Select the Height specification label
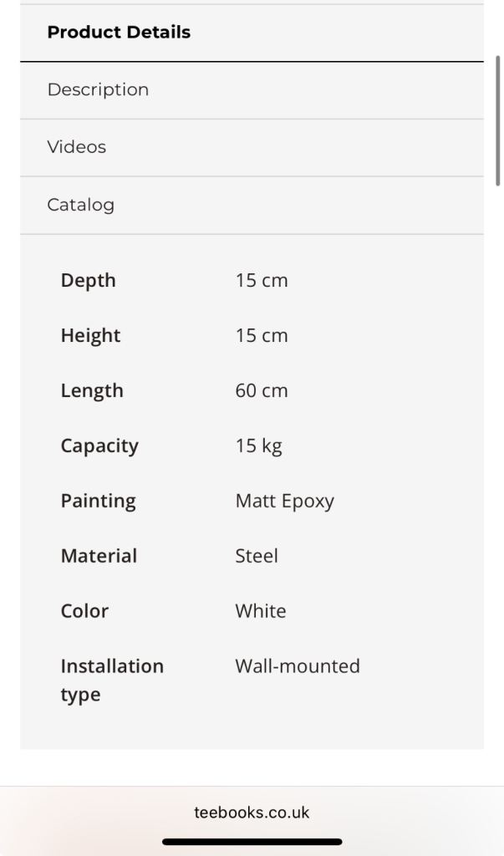Image resolution: width=504 pixels, height=856 pixels. tap(90, 336)
